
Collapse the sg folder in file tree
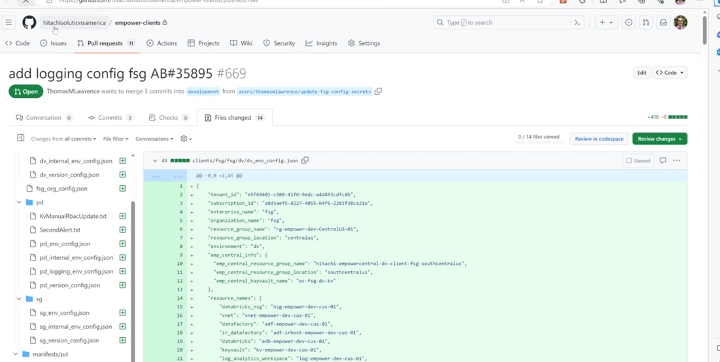point(19,299)
